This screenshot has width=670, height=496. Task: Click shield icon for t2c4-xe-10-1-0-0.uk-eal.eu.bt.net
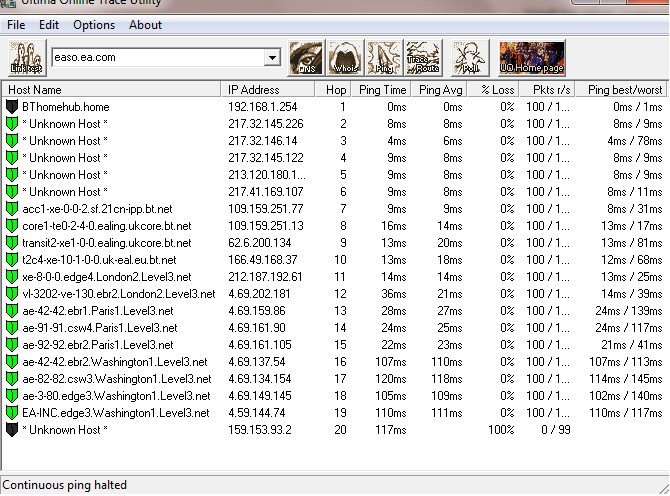(12, 260)
